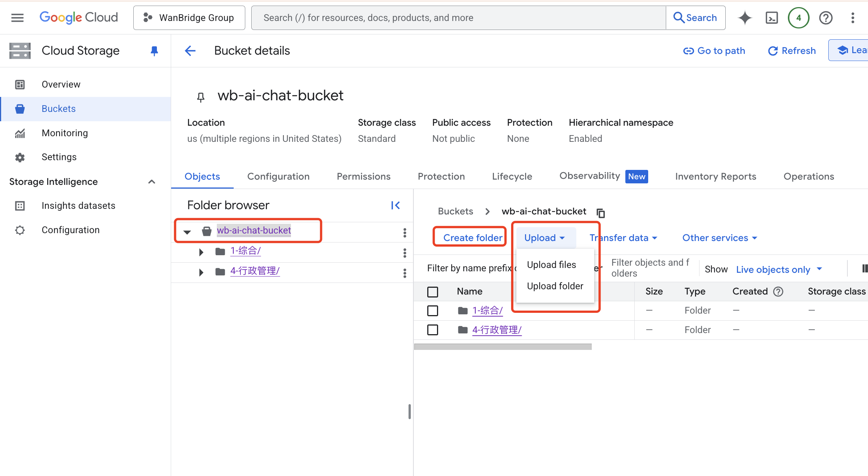Copy bucket name with copy icon
The image size is (868, 476).
tap(601, 213)
